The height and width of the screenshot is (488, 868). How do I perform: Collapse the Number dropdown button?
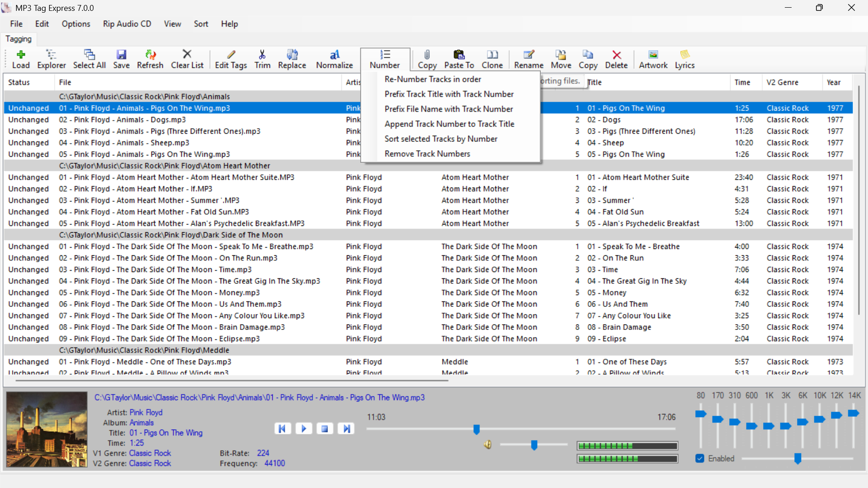click(385, 59)
